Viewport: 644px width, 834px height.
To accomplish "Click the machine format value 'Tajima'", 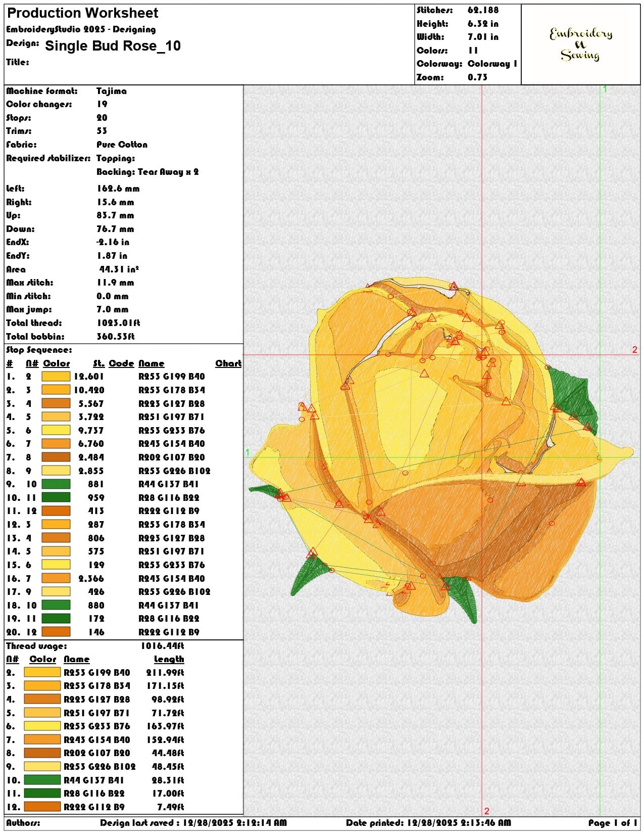I will [112, 91].
